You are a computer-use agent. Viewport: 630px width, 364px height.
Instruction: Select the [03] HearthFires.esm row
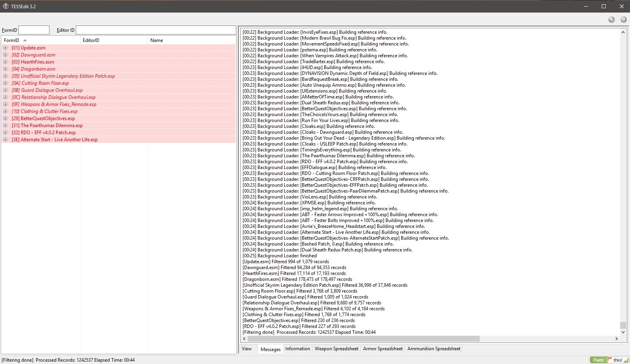click(x=119, y=62)
